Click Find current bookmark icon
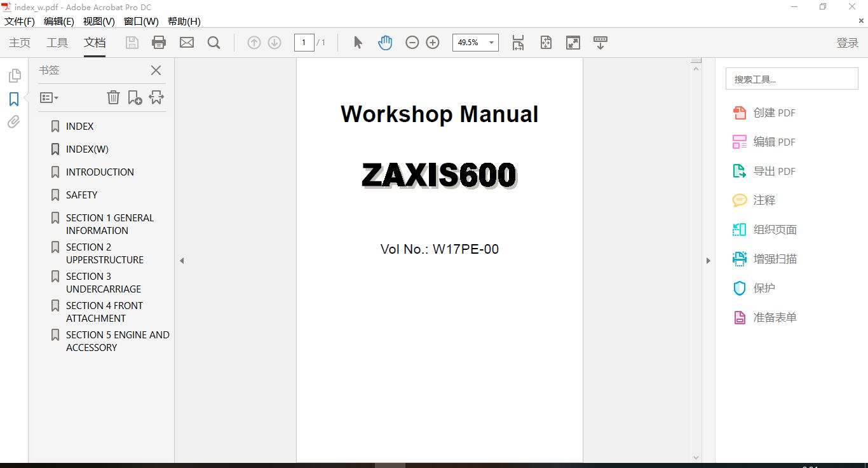The image size is (868, 468). tap(156, 97)
